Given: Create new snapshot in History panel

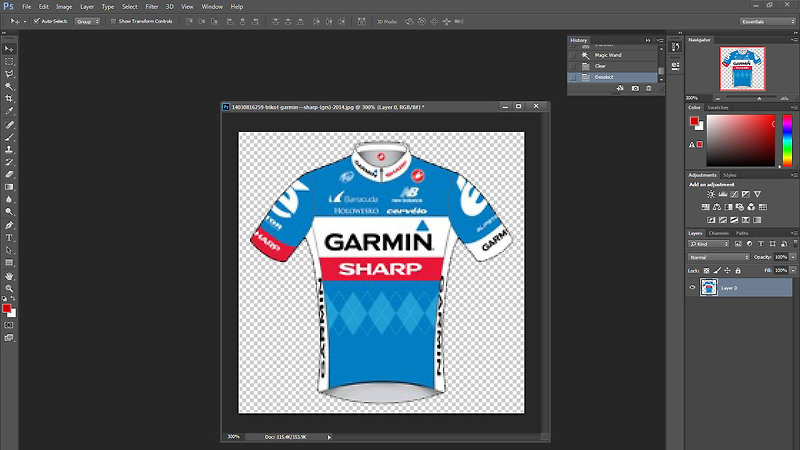Looking at the screenshot, I should (635, 88).
